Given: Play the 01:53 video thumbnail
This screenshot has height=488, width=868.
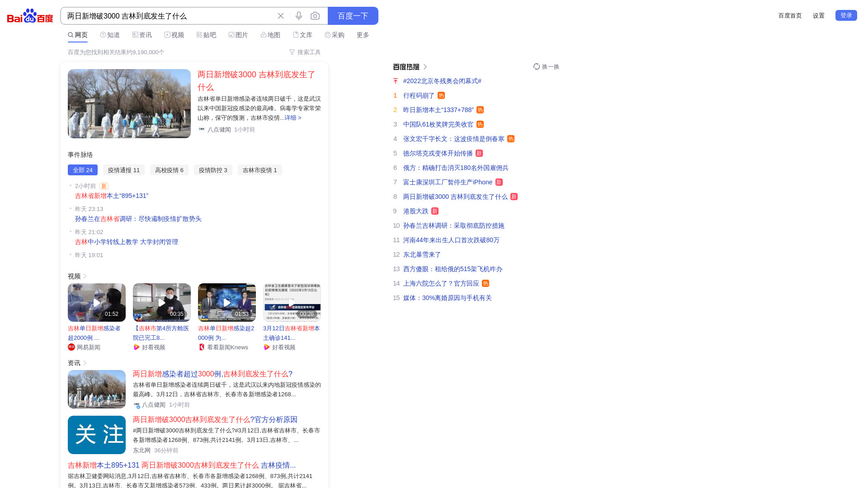Looking at the screenshot, I should pos(227,302).
